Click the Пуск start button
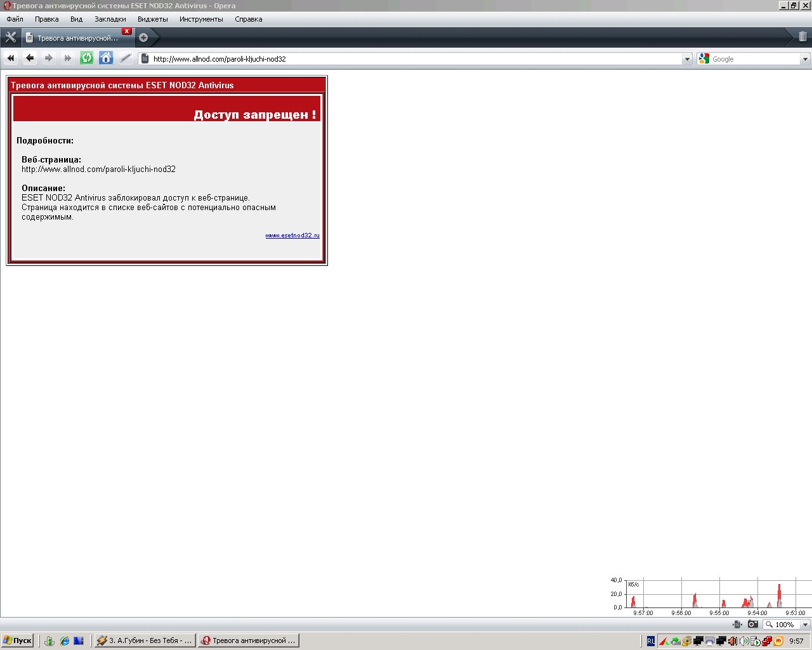The image size is (812, 650). (17, 640)
